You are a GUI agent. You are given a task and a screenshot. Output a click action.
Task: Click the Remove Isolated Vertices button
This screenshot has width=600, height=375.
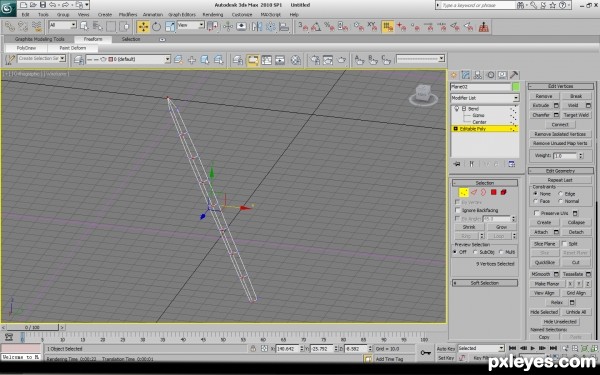click(x=560, y=134)
